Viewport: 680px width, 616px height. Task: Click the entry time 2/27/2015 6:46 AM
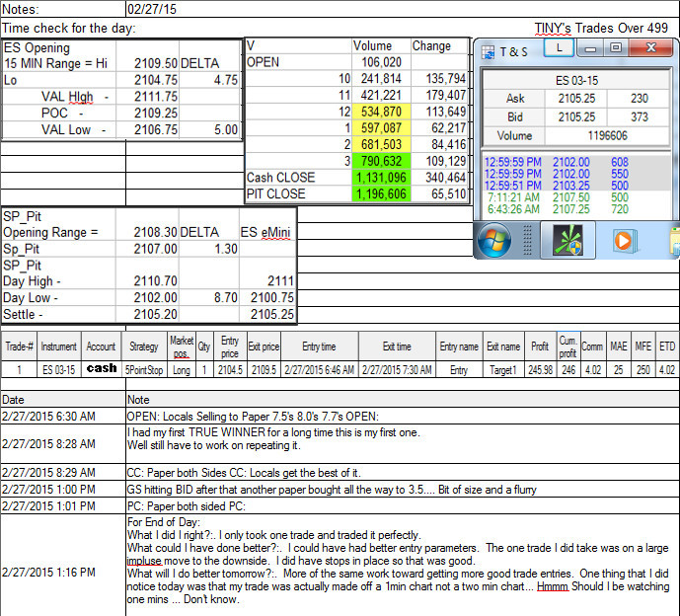click(320, 370)
